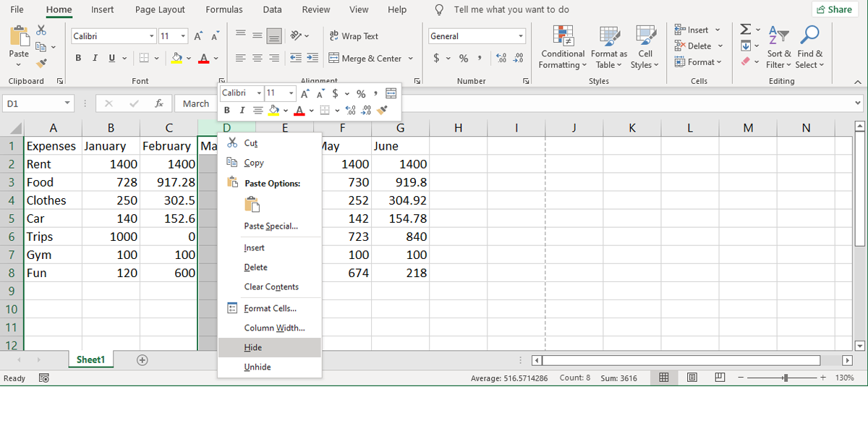
Task: Choose Clear Contents in context menu
Action: tap(270, 286)
